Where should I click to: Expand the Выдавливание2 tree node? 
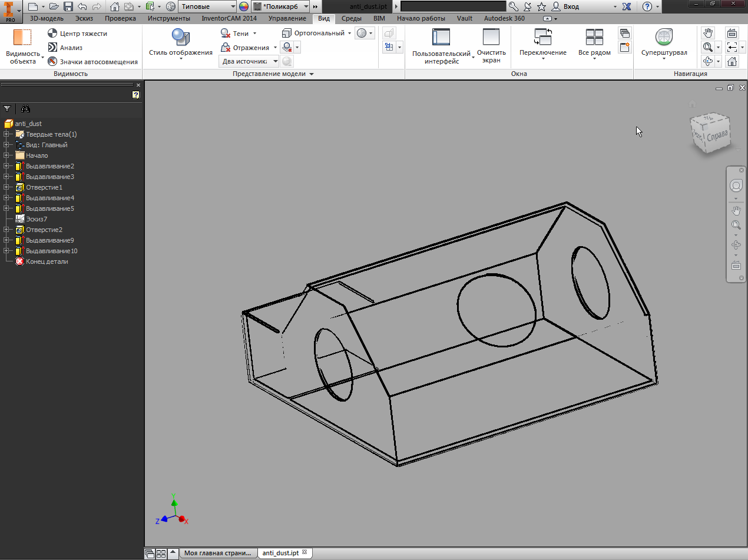tap(6, 166)
